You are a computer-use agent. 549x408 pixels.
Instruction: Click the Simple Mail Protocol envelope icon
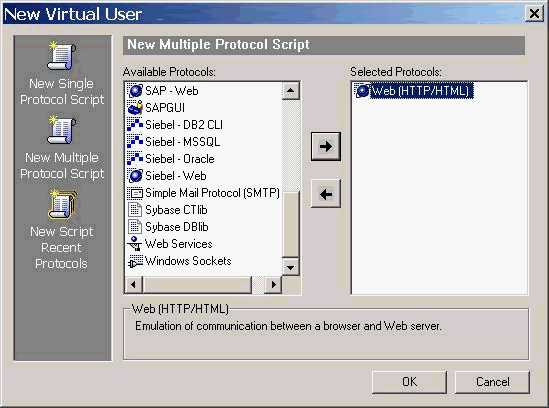pyautogui.click(x=135, y=193)
